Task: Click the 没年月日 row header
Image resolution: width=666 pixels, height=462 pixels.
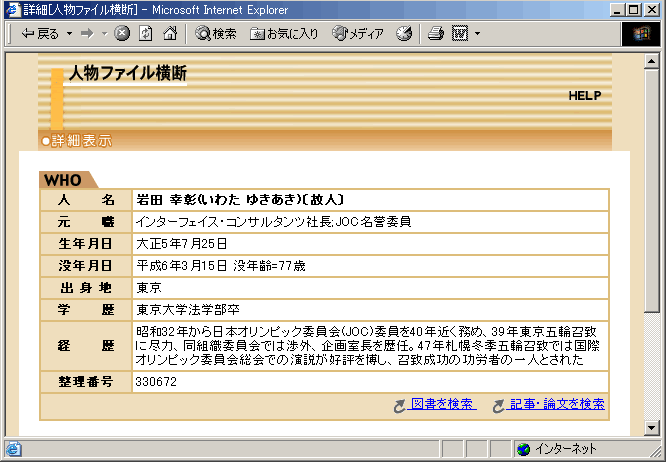Action: click(x=86, y=266)
